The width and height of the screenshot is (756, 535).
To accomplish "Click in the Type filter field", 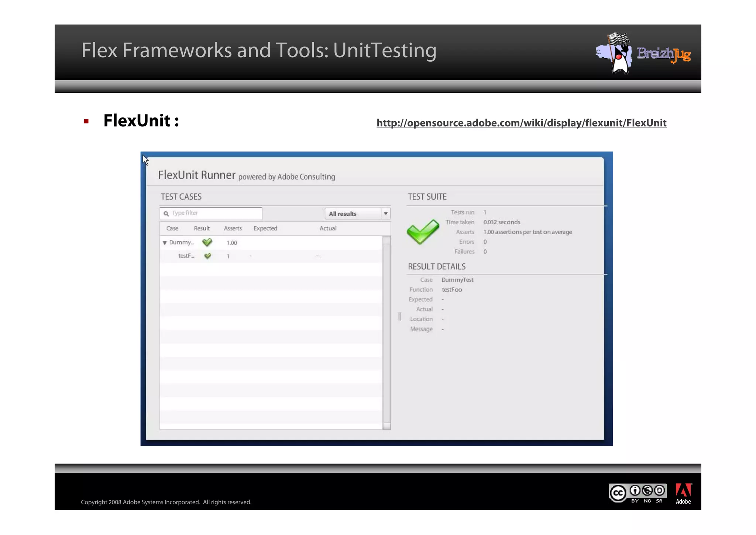I will (216, 213).
